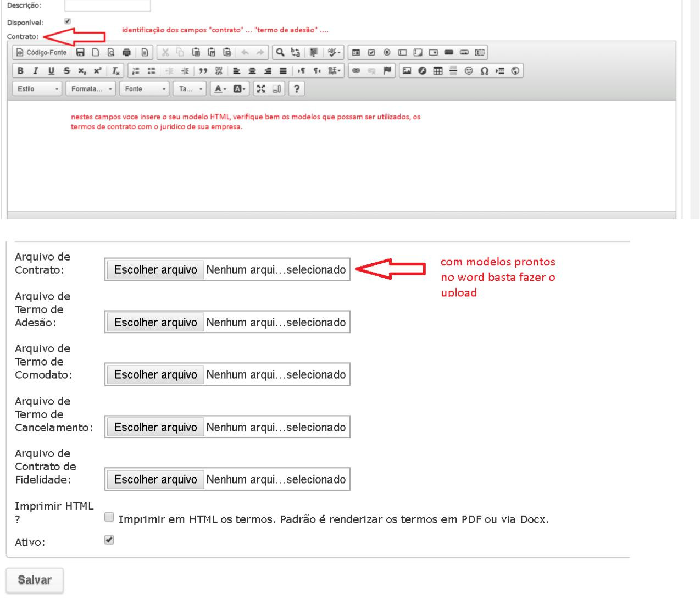
Task: Toggle the Disponível checkbox
Action: click(68, 21)
